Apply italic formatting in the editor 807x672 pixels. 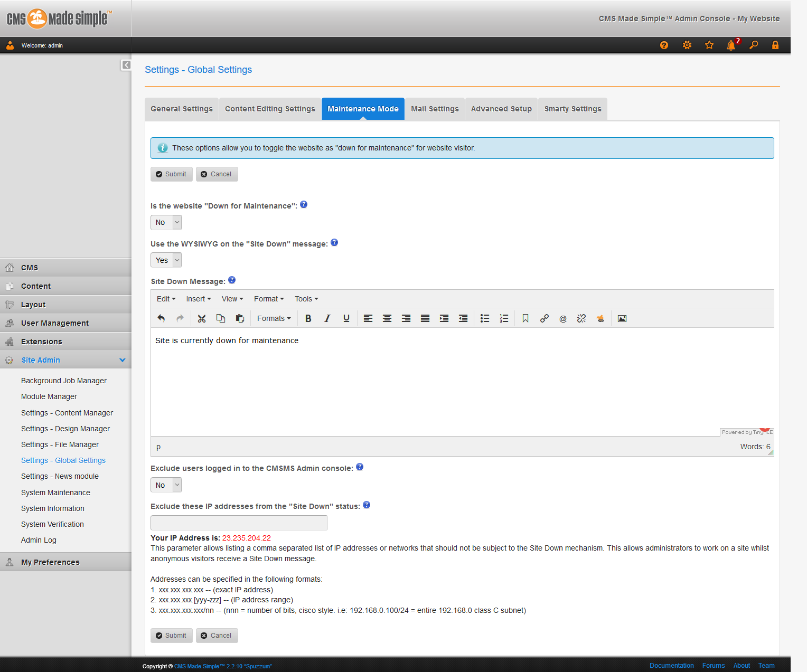tap(327, 318)
